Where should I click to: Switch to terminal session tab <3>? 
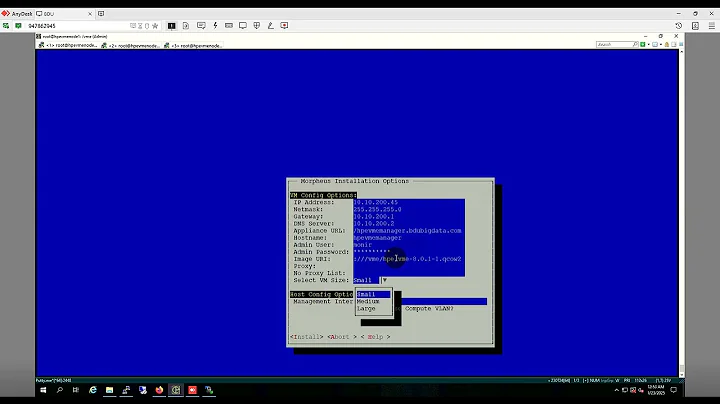[x=193, y=45]
